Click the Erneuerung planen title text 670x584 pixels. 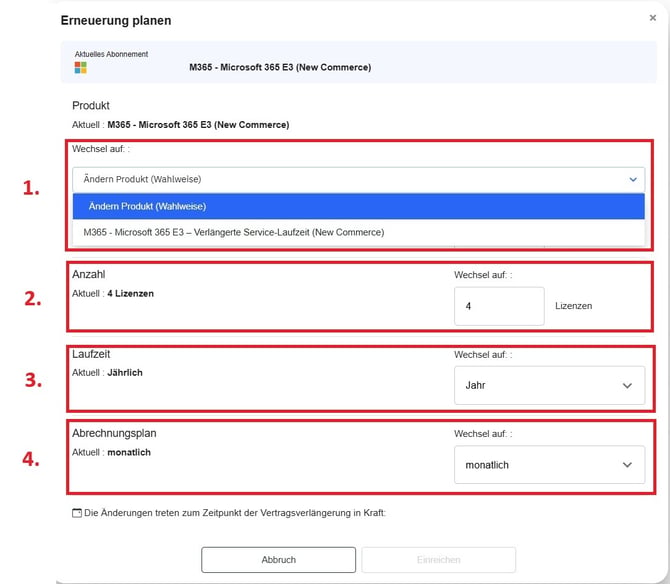coord(116,21)
